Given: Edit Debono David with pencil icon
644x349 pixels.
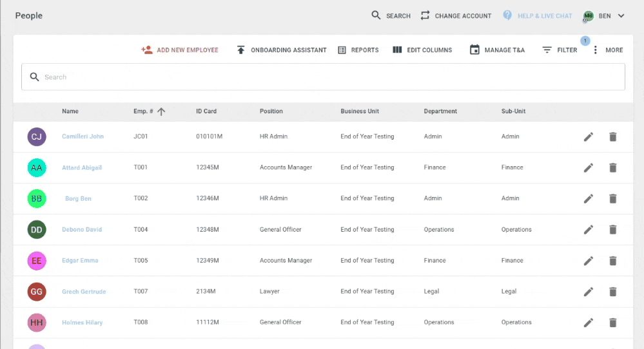Looking at the screenshot, I should 589,229.
